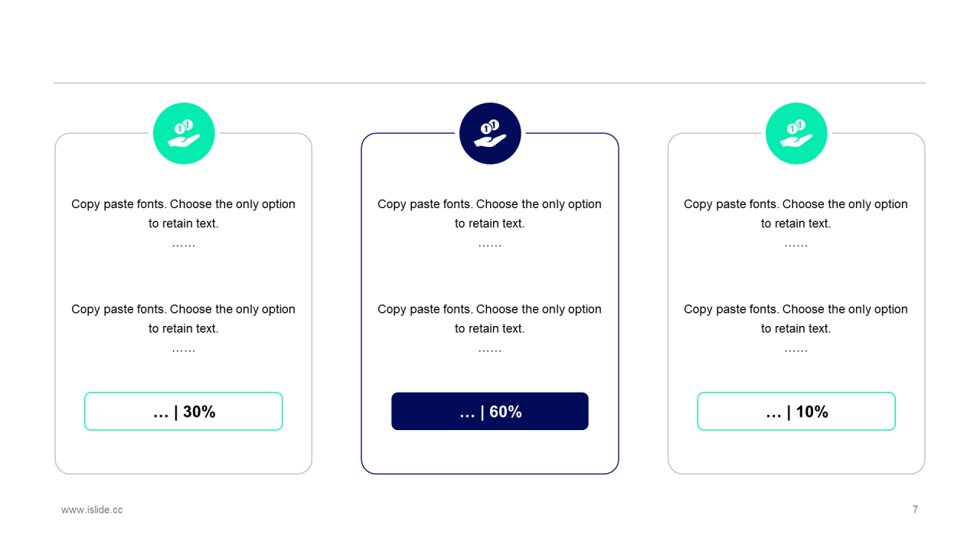The width and height of the screenshot is (980, 551).
Task: Click the '… | 30%' outlined button
Action: pyautogui.click(x=184, y=411)
